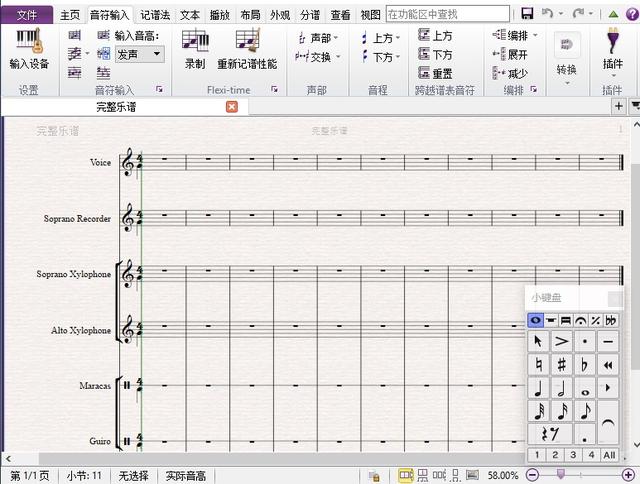
Task: Toggle All voices on the keypad
Action: pyautogui.click(x=609, y=455)
